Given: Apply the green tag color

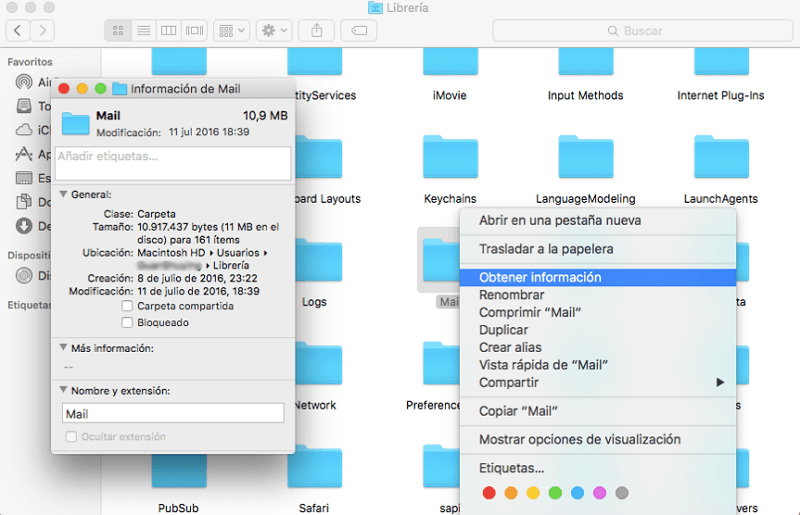Looking at the screenshot, I should (555, 493).
